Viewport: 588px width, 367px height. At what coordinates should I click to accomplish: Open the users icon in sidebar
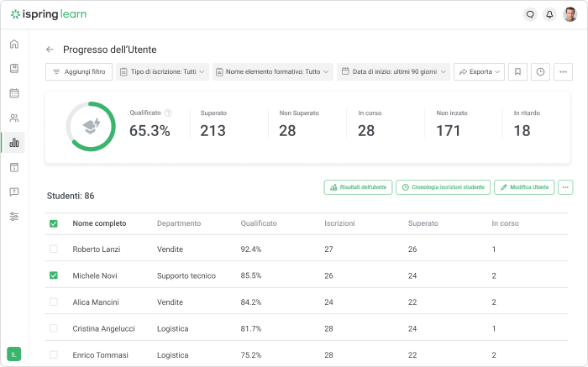(14, 118)
